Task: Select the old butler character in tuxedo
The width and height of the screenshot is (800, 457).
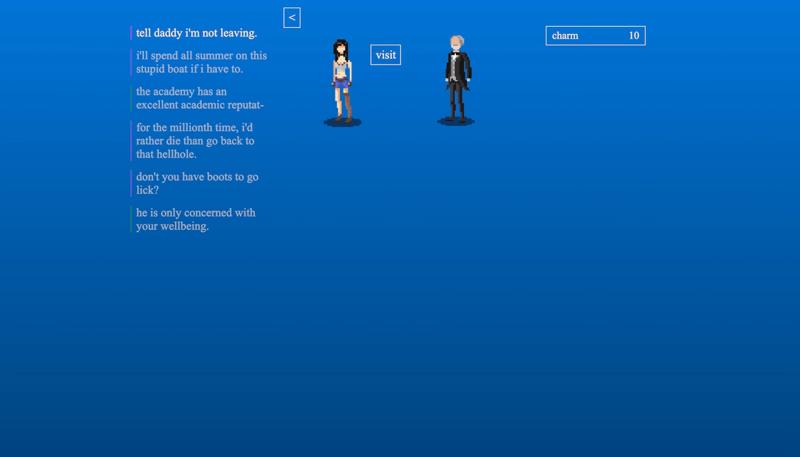Action: (457, 79)
